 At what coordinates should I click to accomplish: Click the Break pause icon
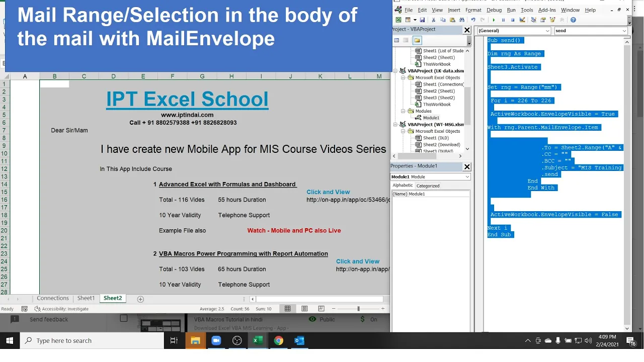pos(503,20)
